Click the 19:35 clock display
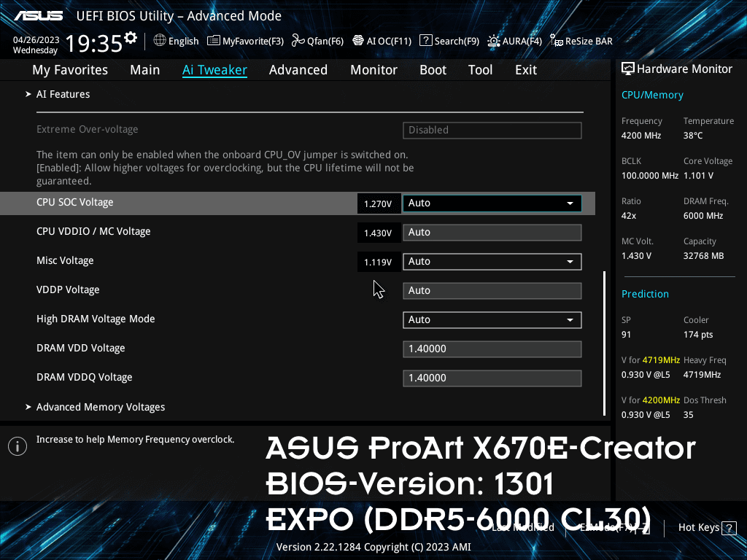Viewport: 747px width, 560px height. pos(94,43)
